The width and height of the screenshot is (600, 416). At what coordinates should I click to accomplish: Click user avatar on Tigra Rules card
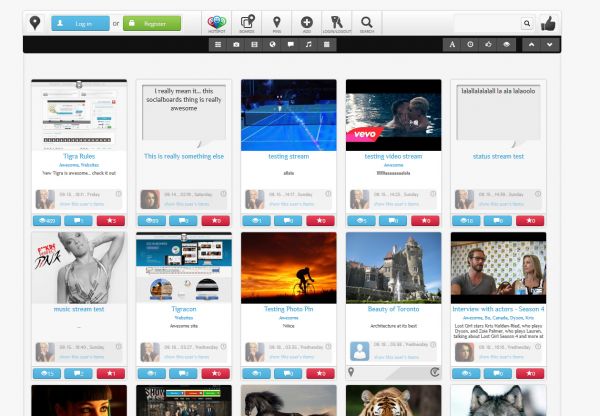coord(45,199)
